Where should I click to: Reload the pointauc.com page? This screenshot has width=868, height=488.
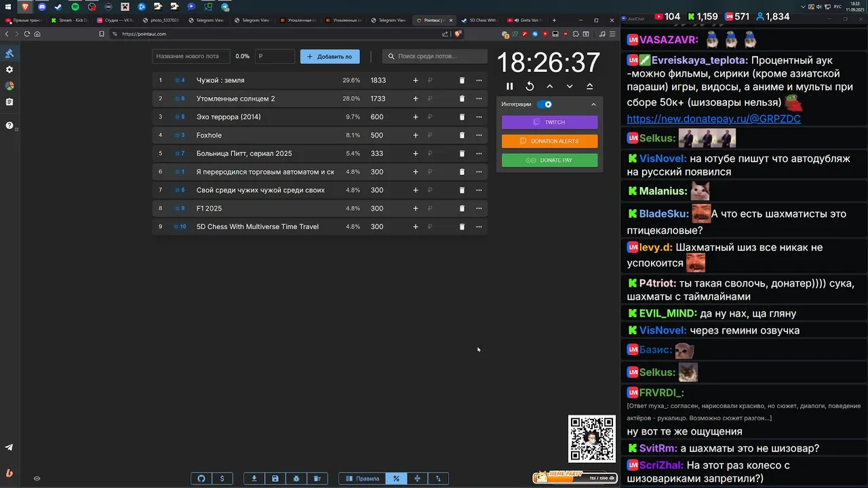pyautogui.click(x=27, y=34)
